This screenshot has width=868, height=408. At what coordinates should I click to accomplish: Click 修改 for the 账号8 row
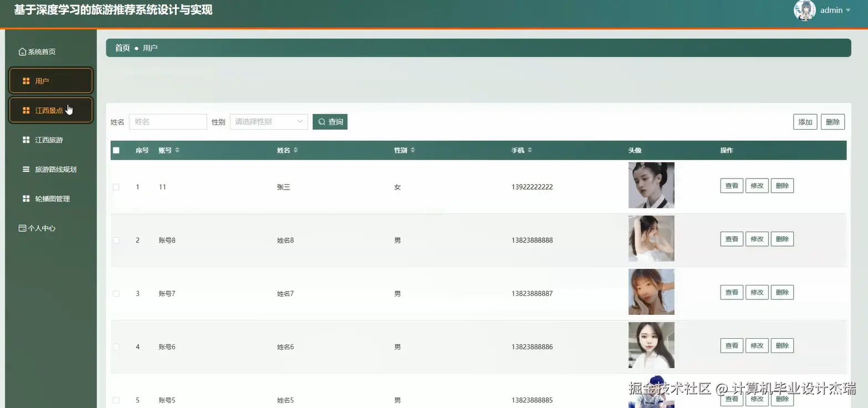[x=757, y=239]
